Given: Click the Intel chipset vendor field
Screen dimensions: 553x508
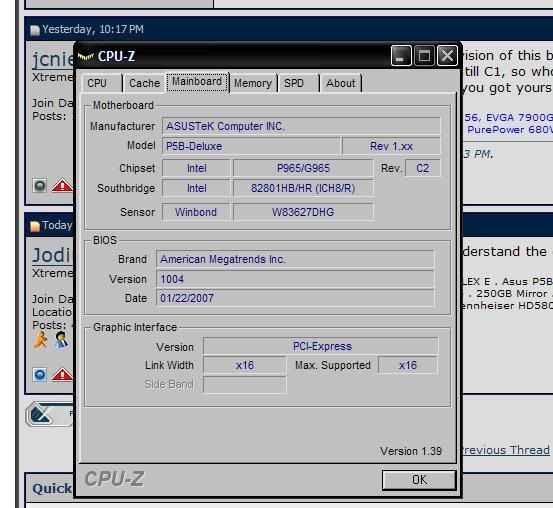Looking at the screenshot, I should tap(196, 168).
